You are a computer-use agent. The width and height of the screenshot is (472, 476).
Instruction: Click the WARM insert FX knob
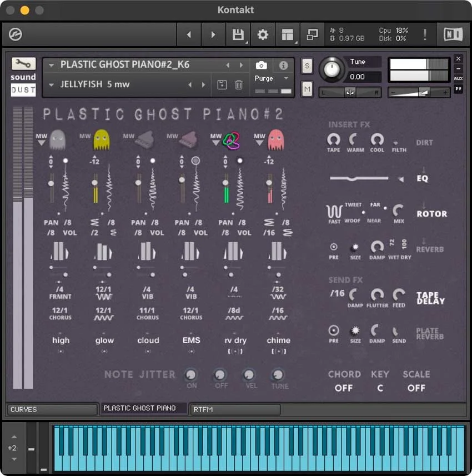pyautogui.click(x=354, y=139)
